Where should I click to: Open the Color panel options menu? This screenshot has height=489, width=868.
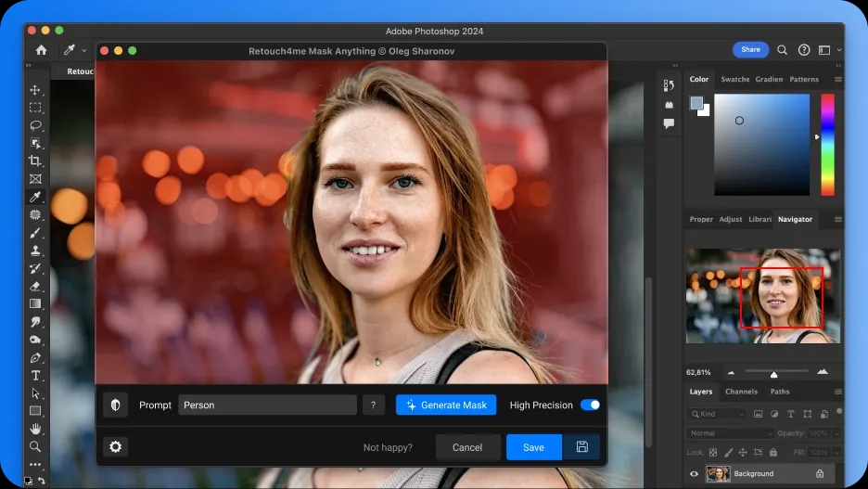point(838,79)
